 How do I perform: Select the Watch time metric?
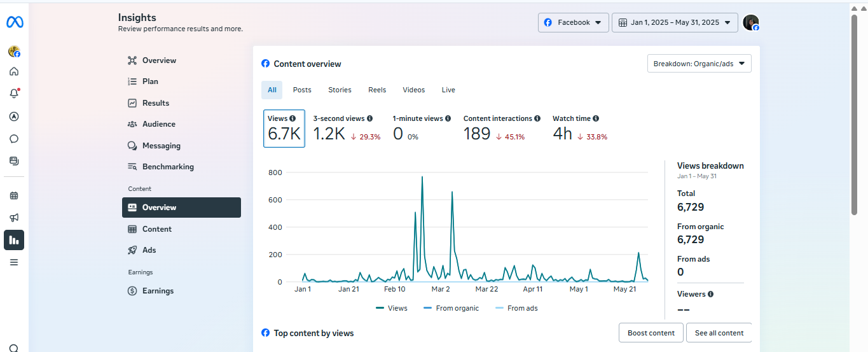click(x=579, y=129)
